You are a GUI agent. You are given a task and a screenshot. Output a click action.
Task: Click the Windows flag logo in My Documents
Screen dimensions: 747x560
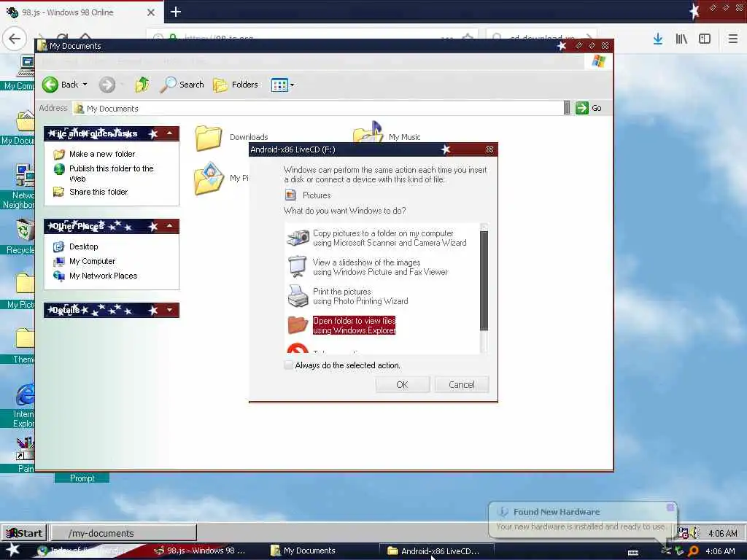click(598, 61)
